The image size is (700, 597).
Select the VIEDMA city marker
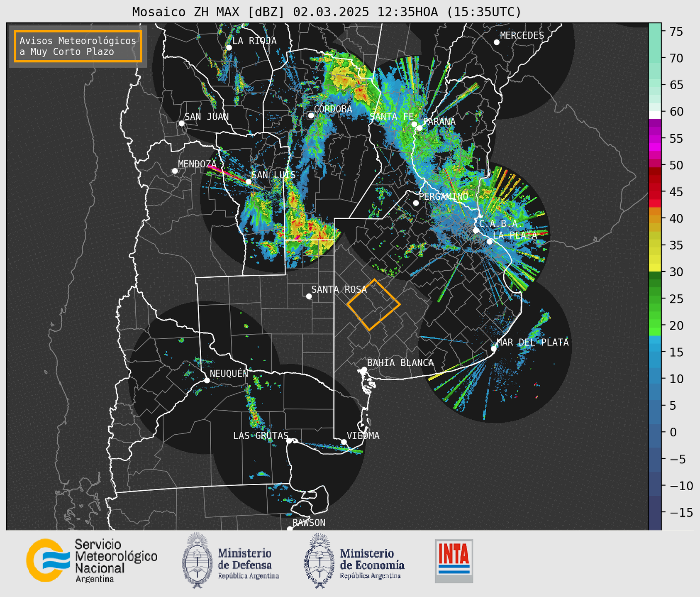tap(344, 442)
